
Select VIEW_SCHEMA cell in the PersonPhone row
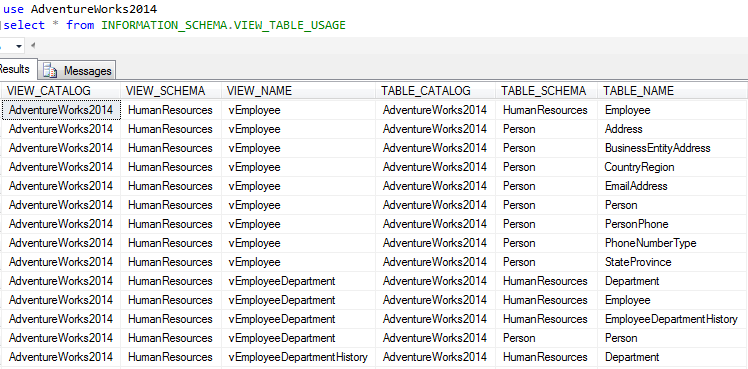[x=171, y=224]
